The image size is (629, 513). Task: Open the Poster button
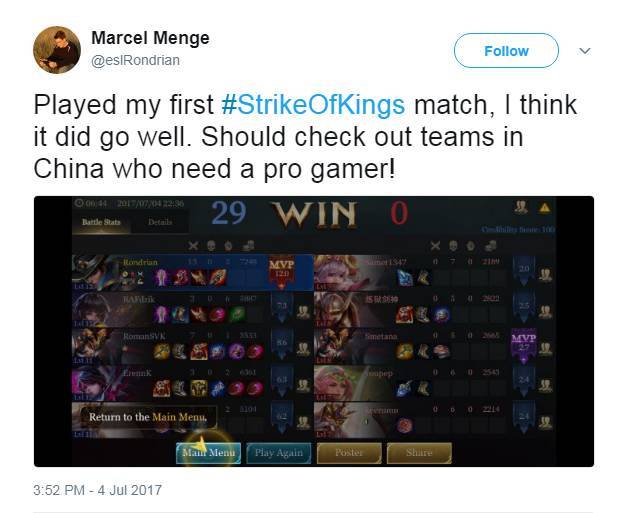click(x=349, y=453)
